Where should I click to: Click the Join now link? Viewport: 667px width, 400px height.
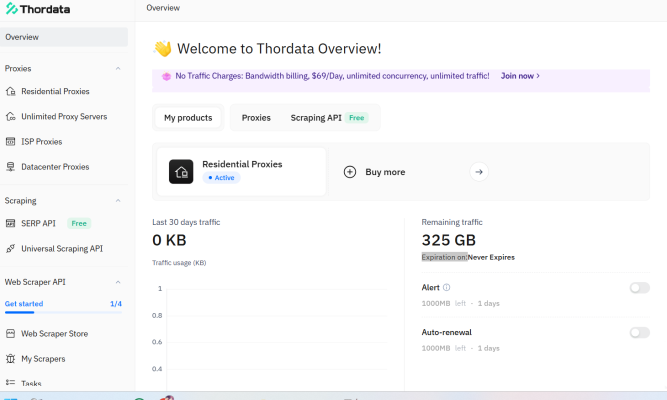point(520,76)
